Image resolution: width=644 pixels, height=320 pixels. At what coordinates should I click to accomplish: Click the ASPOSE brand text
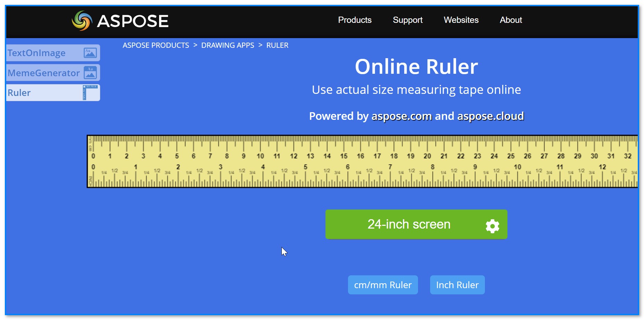point(132,21)
